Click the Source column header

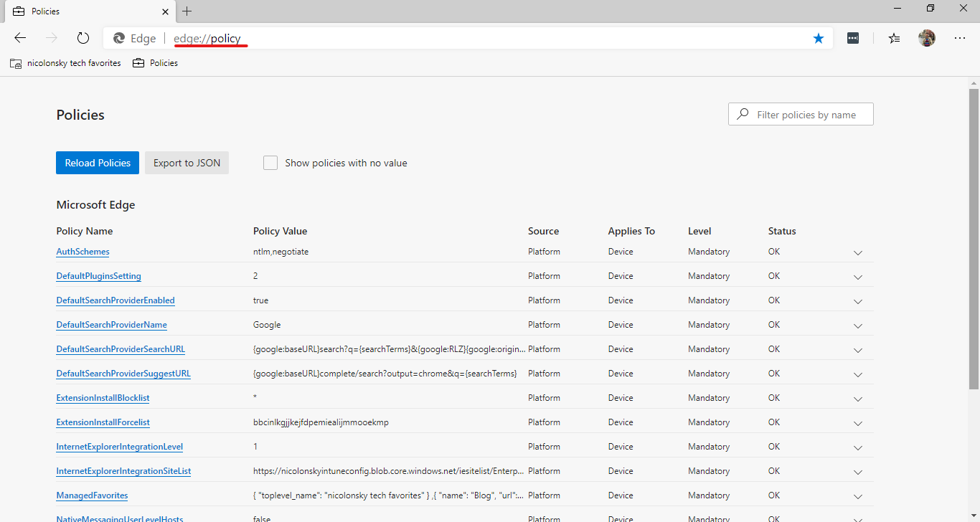[543, 231]
